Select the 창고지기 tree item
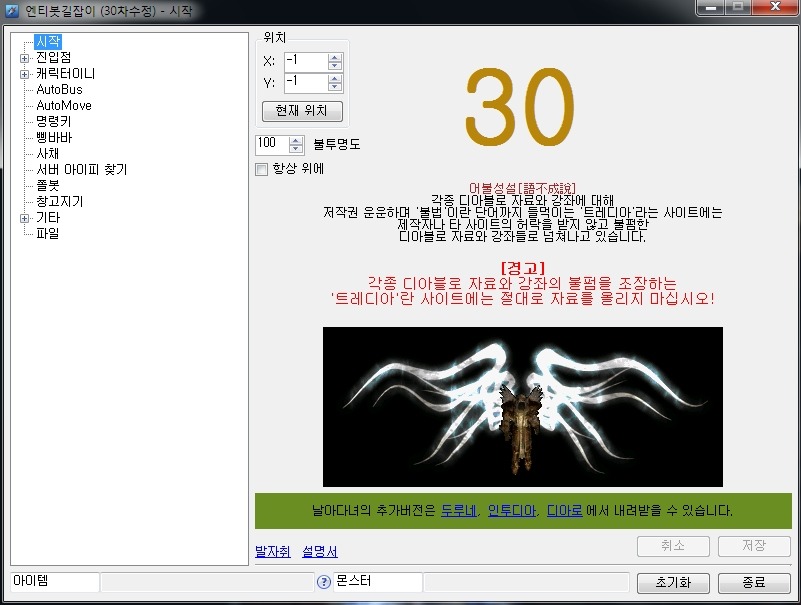801x605 pixels. pos(59,201)
